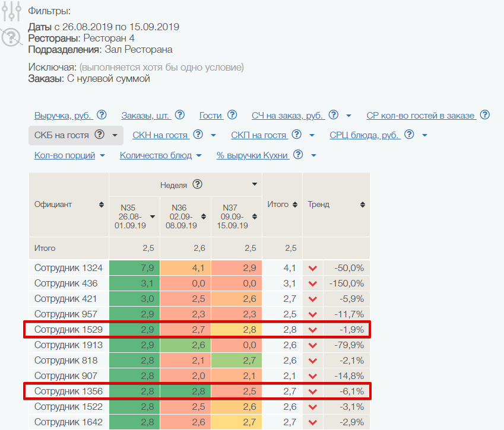Viewport: 504px width, 430px height.
Task: Open the Кол-во порций dropdown arrow
Action: [102, 156]
